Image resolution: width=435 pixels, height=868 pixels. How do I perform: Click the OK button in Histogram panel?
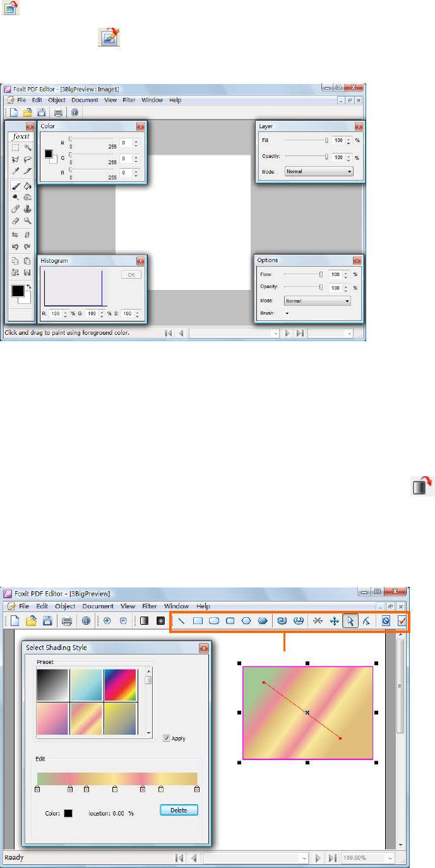[x=131, y=275]
